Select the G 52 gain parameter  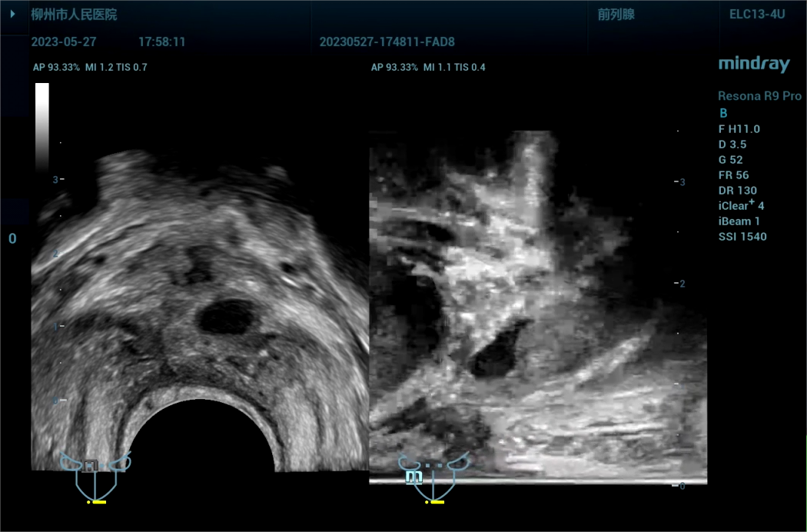tap(732, 160)
